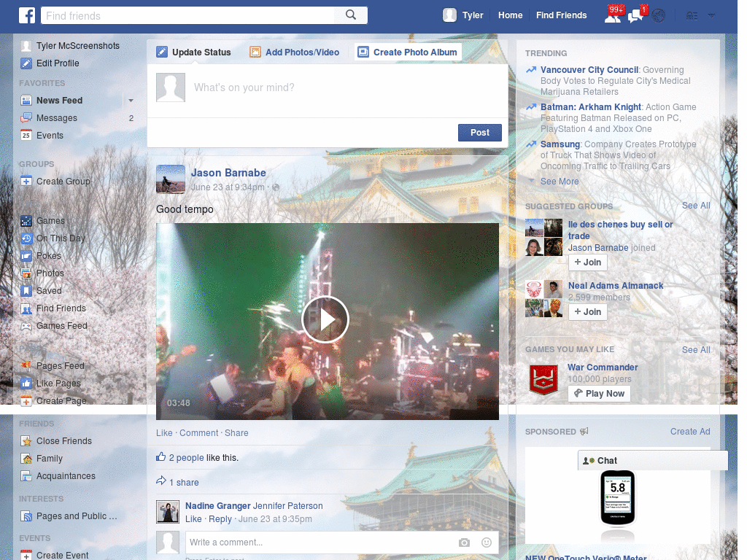Viewport: 747px width, 560px height.
Task: Click the War Commander game icon
Action: 543,379
